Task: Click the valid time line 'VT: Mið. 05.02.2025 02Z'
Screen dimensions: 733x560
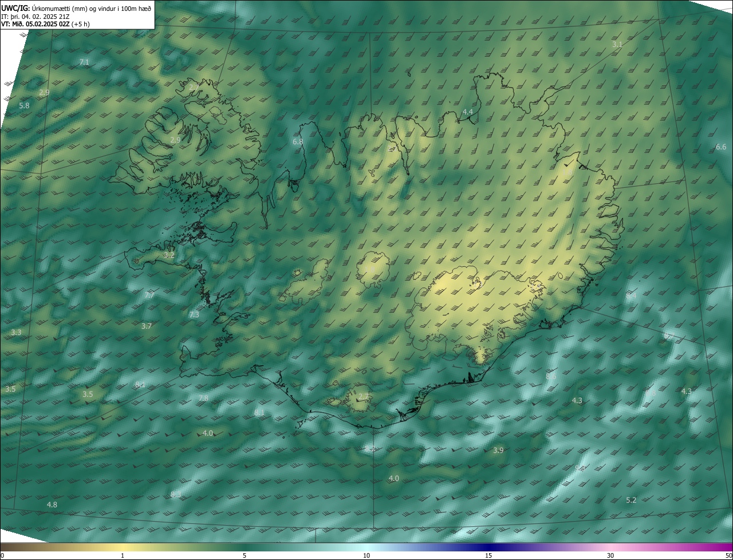Action: pyautogui.click(x=45, y=24)
